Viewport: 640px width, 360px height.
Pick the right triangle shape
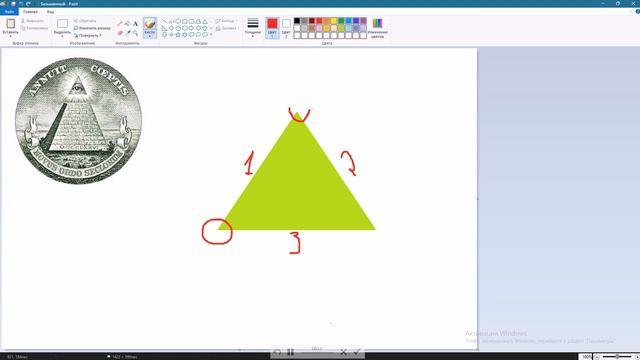tap(164, 28)
